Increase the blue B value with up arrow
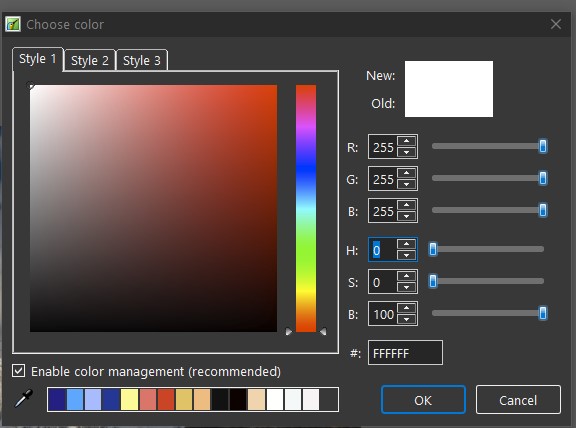Viewport: 576px width, 428px height. coord(406,205)
